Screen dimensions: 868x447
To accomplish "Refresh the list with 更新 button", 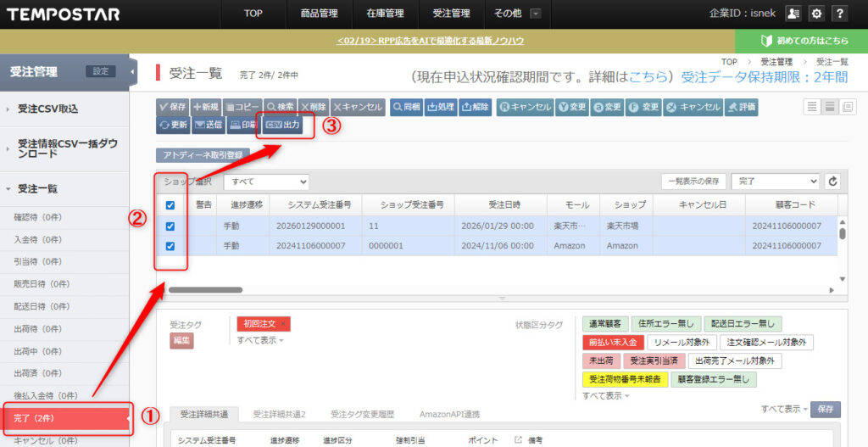I will point(173,125).
